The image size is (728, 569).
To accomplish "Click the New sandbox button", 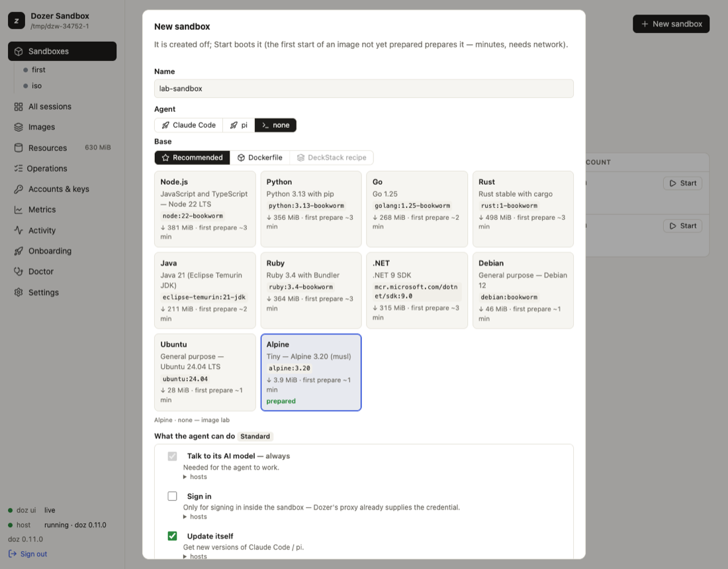I will point(671,24).
